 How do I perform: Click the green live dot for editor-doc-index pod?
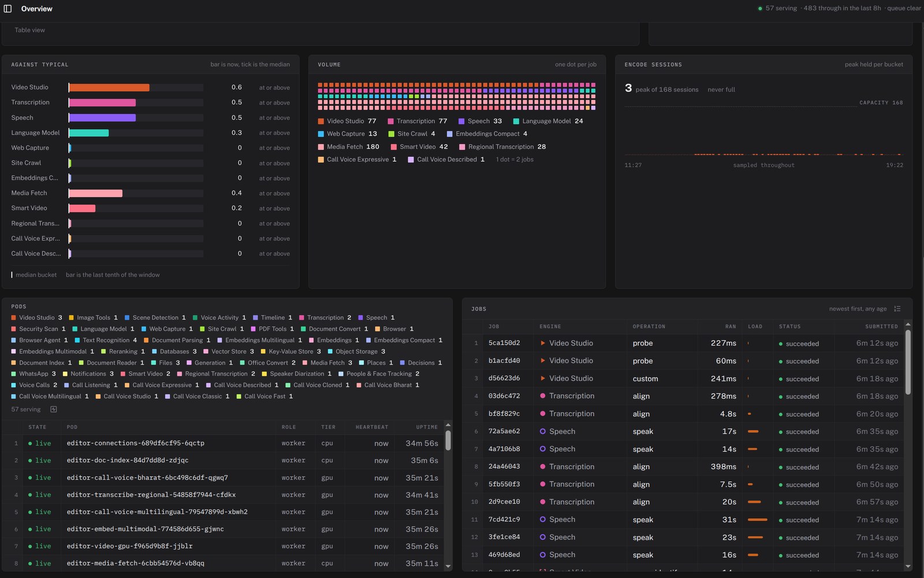30,461
